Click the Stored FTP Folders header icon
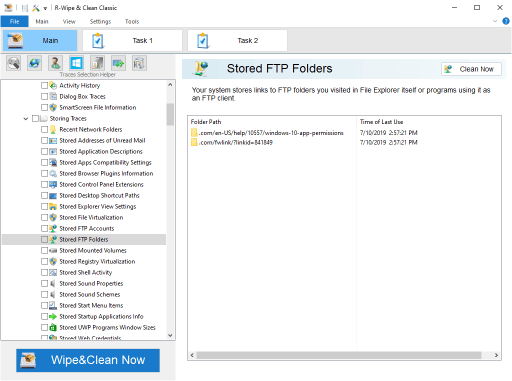The width and height of the screenshot is (512, 381). coord(201,68)
